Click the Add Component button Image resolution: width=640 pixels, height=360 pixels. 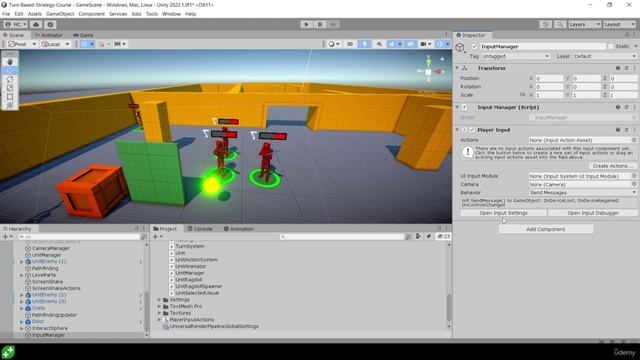coord(546,229)
